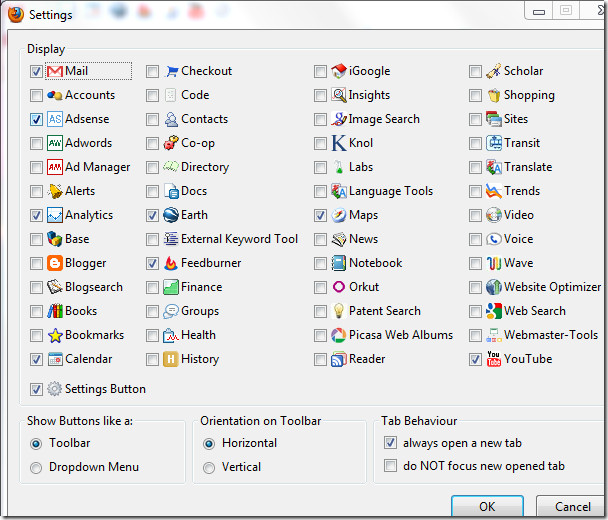The height and width of the screenshot is (520, 608).
Task: Enable the iGoogle checkbox
Action: tap(320, 71)
